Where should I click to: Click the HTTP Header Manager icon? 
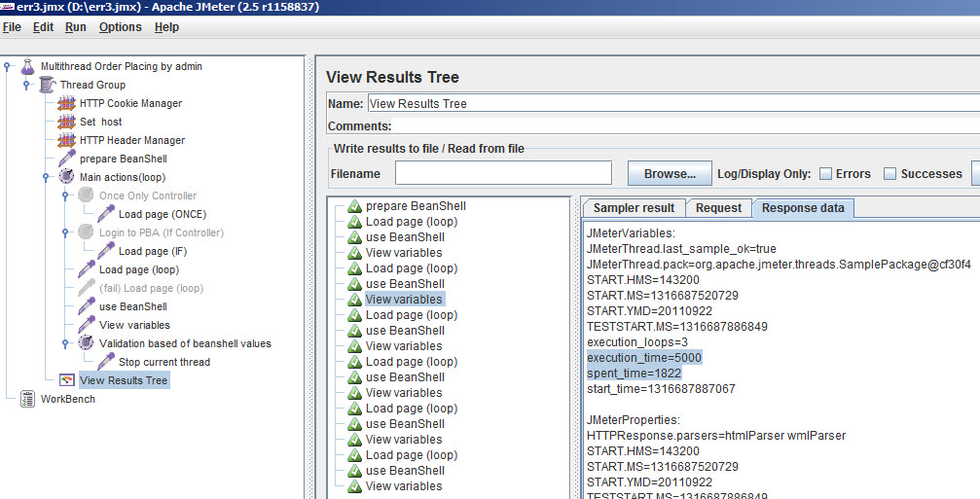pos(66,140)
